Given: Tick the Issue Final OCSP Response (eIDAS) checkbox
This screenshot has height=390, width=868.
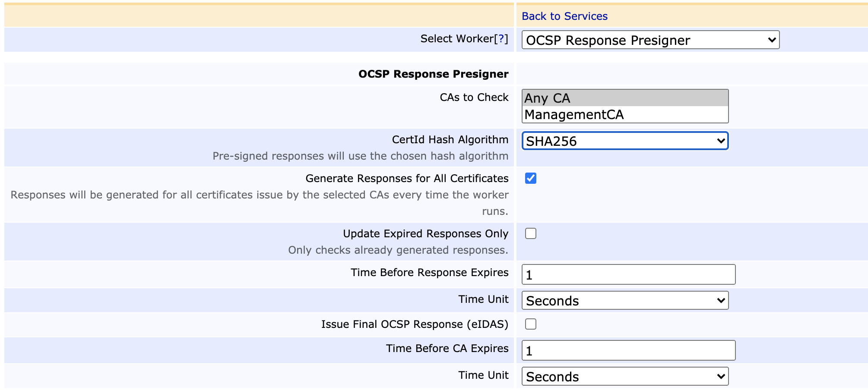Looking at the screenshot, I should [531, 324].
